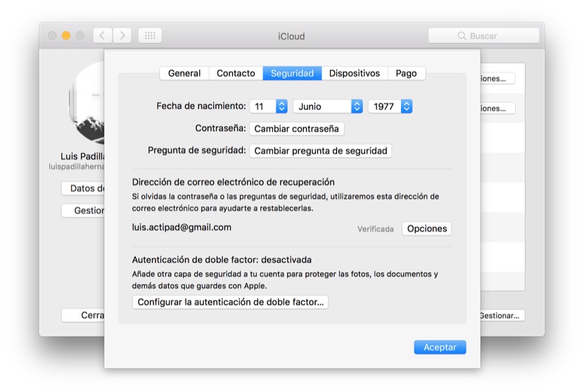This screenshot has width=584, height=392.
Task: Click Cambiar pregunta de seguridad button
Action: 320,151
